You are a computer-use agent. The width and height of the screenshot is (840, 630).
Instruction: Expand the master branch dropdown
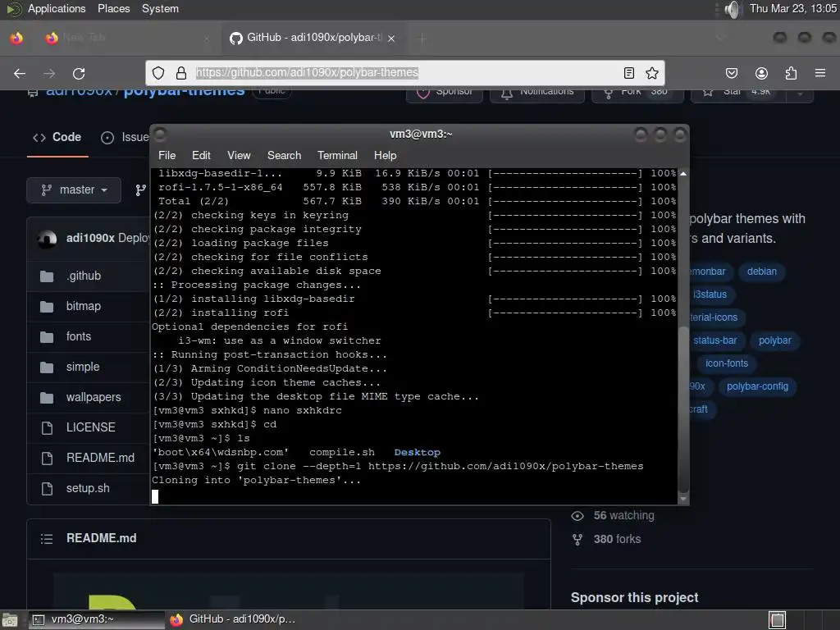click(74, 190)
